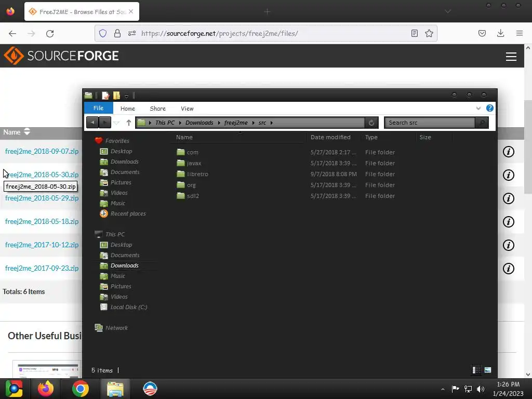532x399 pixels.
Task: Download freej2me_2017-09-23.zip link
Action: [x=42, y=269]
